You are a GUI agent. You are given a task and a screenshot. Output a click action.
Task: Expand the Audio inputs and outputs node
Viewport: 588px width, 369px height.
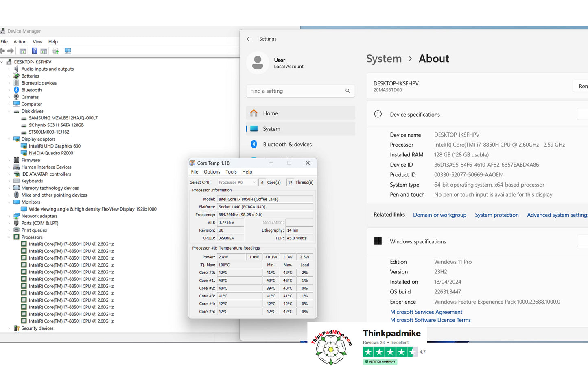click(x=9, y=69)
